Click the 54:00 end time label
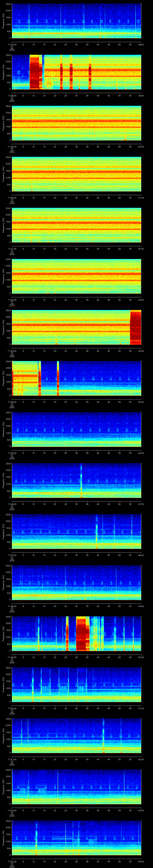153x868 pixels. point(141,862)
